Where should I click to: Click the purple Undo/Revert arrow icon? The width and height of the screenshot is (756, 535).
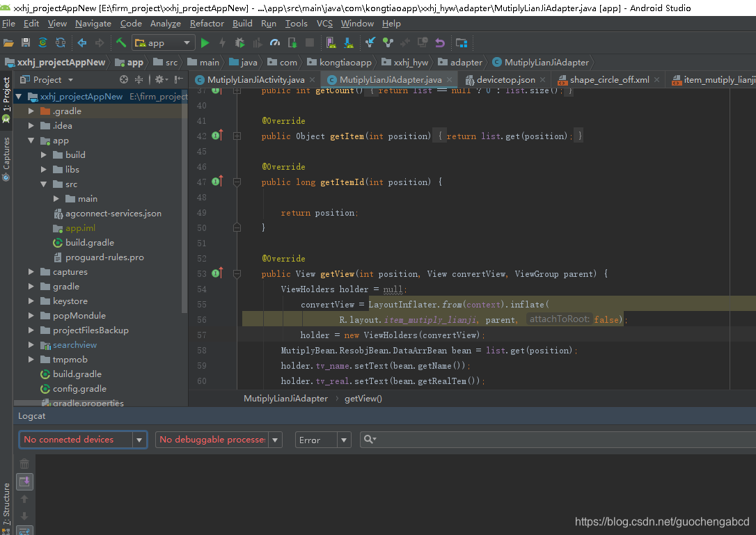click(440, 43)
